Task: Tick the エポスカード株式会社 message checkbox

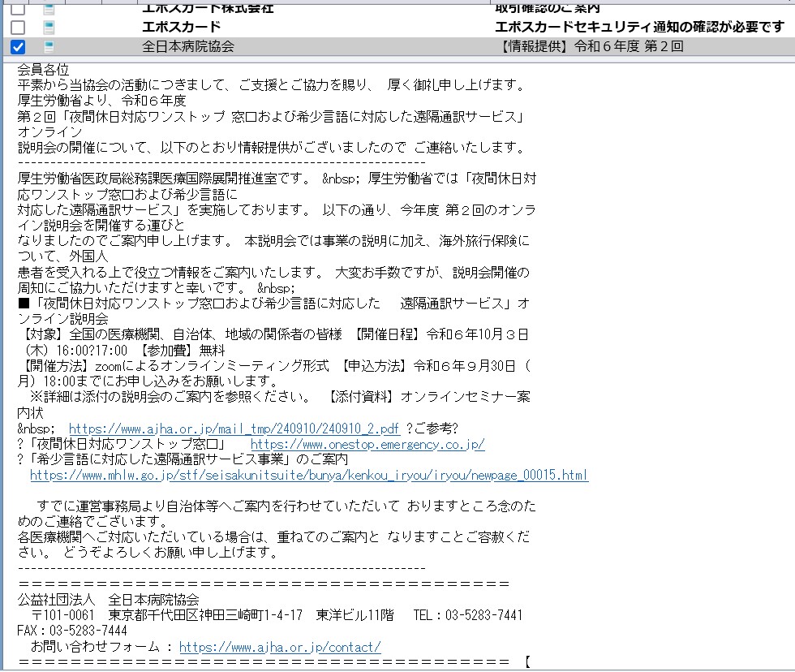Action: 18,8
